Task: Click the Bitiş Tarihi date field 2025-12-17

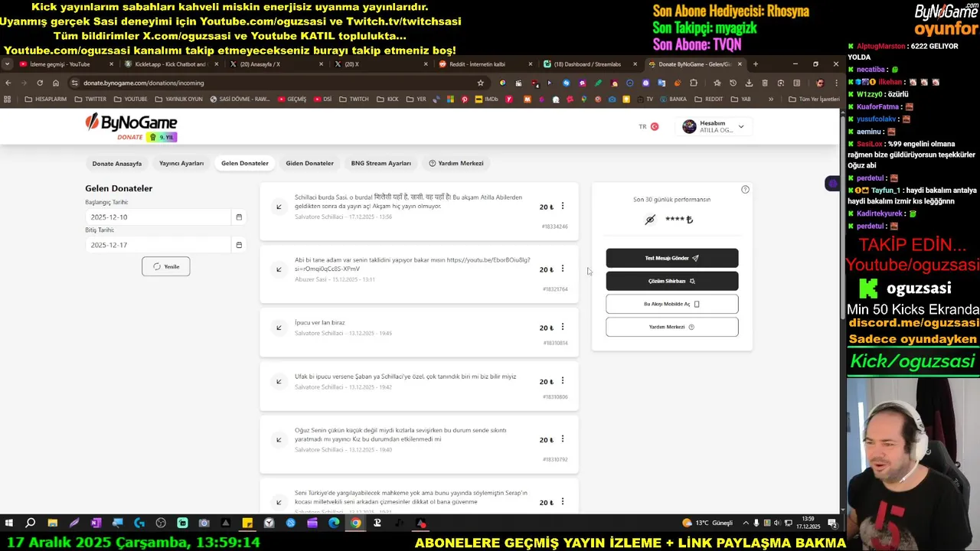Action: pos(158,245)
